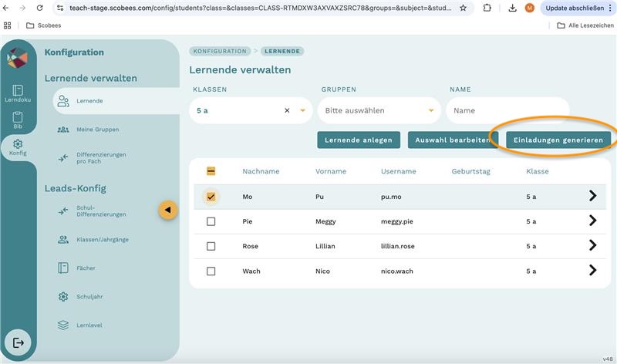Tick the checkbox for Nico Wach

pos(211,271)
